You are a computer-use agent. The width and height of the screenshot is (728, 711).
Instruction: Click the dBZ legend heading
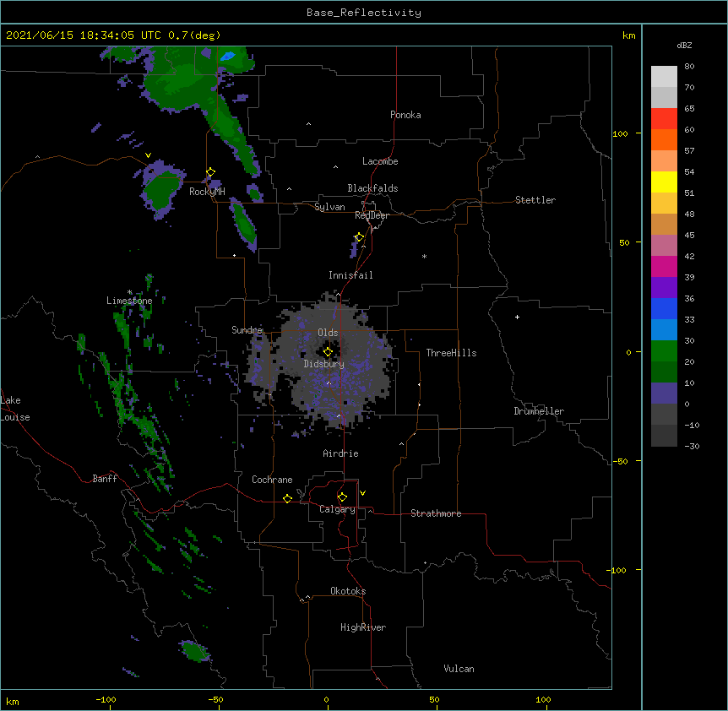point(684,46)
